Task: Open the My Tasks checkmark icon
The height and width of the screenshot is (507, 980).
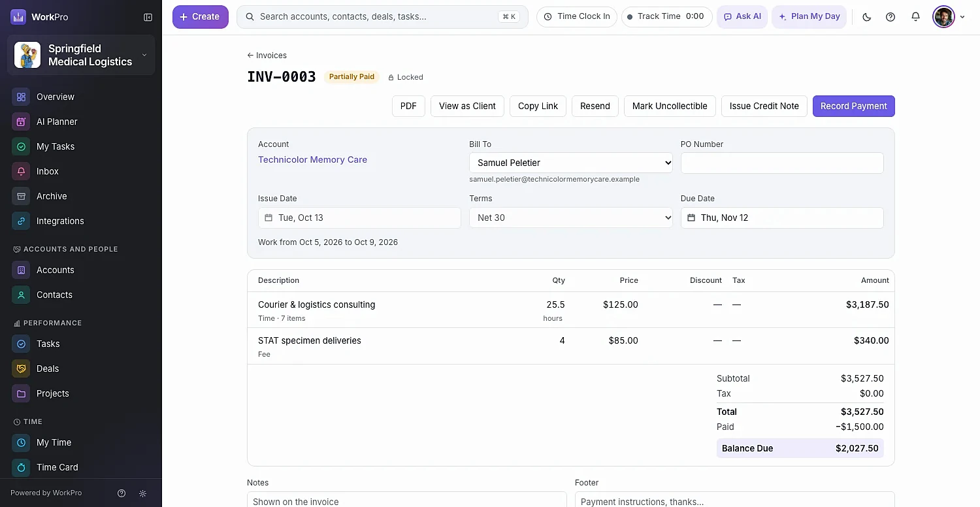Action: tap(21, 146)
